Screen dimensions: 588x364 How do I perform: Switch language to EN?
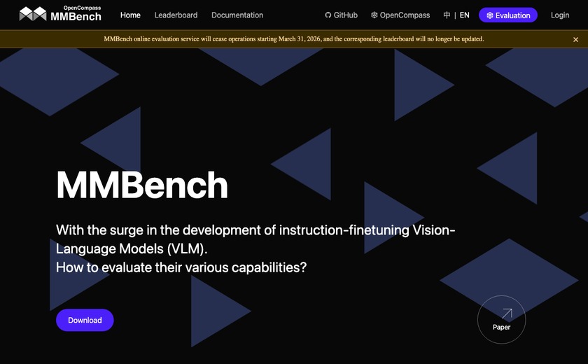click(x=464, y=15)
